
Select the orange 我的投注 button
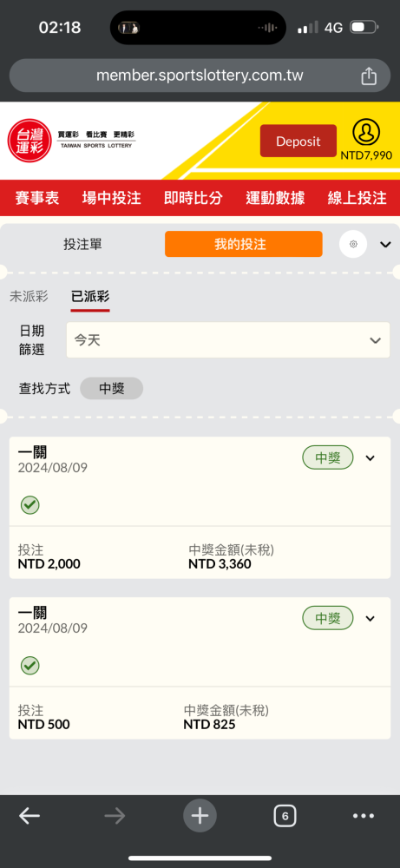click(x=244, y=244)
